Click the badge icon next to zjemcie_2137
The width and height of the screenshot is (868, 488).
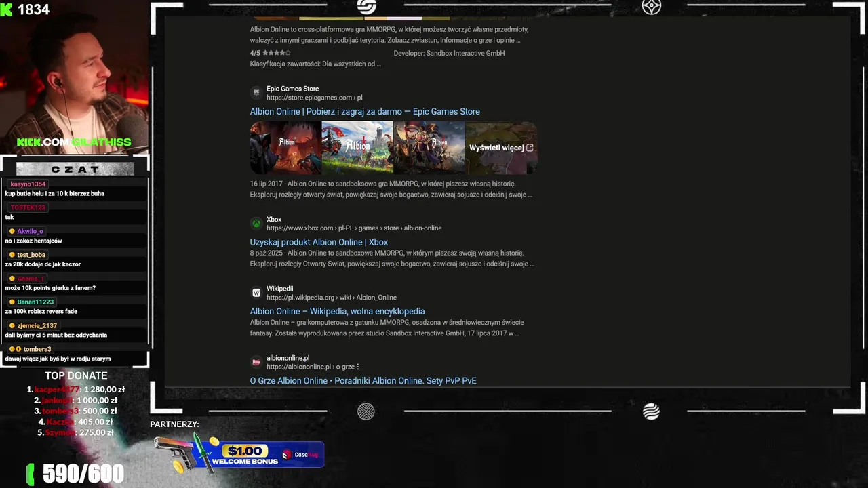[x=12, y=325]
